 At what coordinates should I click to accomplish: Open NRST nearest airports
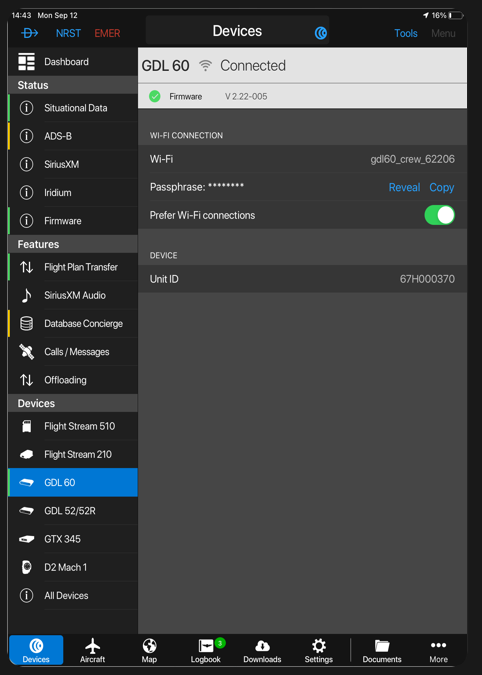tap(68, 33)
